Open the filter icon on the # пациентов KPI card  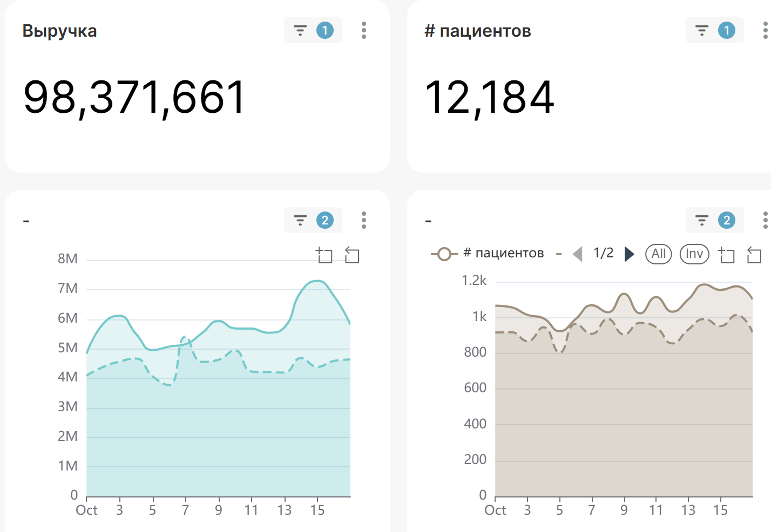[701, 31]
